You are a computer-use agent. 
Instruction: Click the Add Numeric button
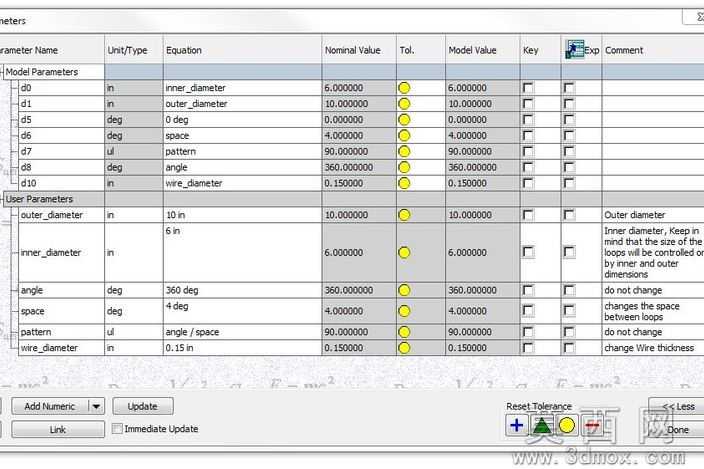tap(50, 407)
